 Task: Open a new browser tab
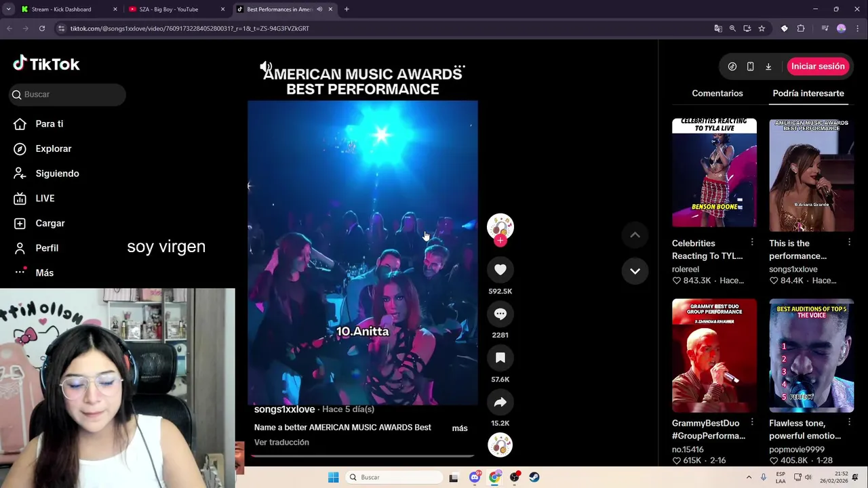click(x=347, y=9)
